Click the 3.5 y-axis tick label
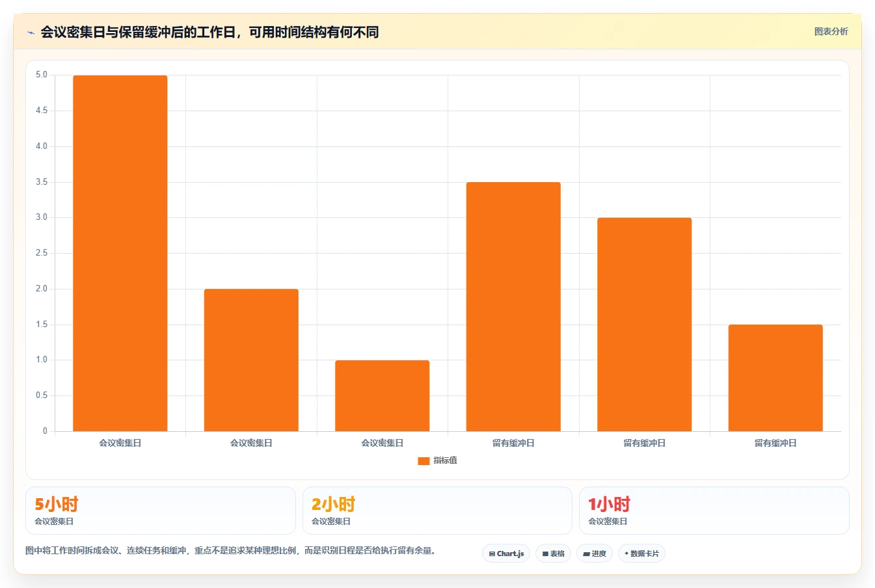 click(42, 182)
